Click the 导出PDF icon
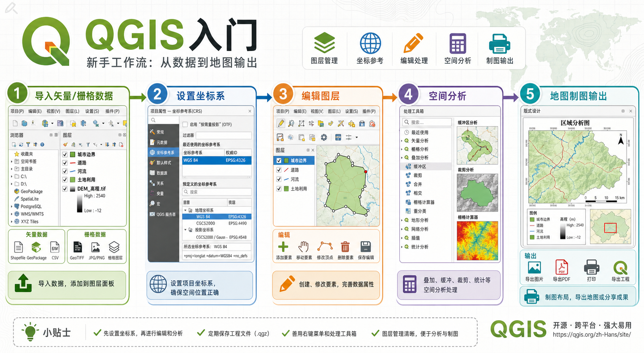Image resolution: width=644 pixels, height=353 pixels. tap(562, 267)
